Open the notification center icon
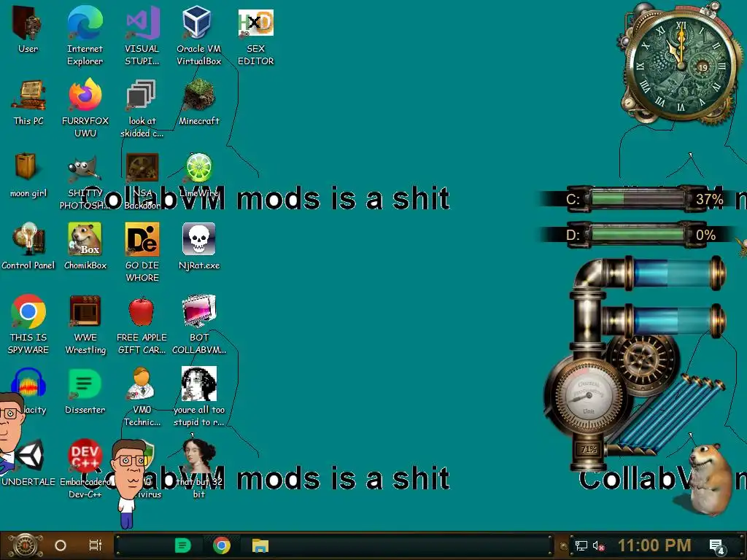 [717, 547]
